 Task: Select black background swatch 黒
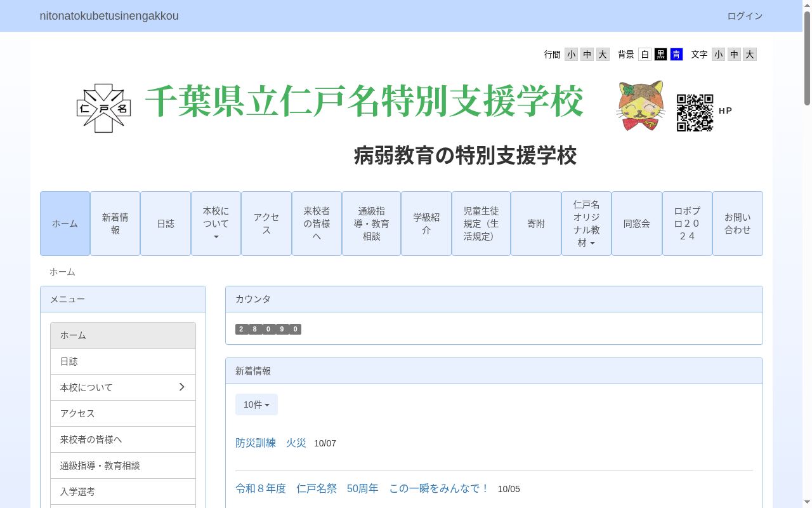point(661,55)
